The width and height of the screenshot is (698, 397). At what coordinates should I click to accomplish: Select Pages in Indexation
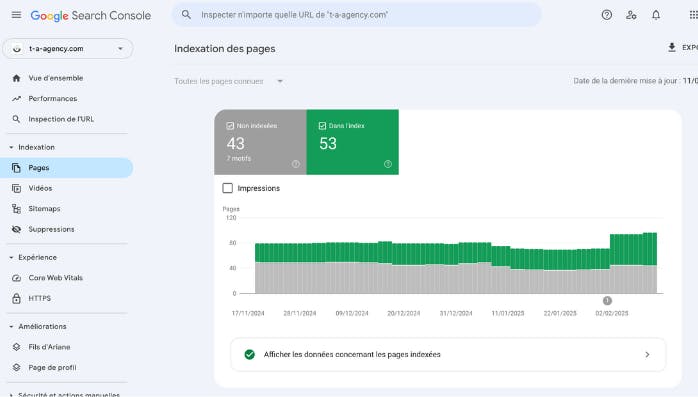[x=67, y=168]
